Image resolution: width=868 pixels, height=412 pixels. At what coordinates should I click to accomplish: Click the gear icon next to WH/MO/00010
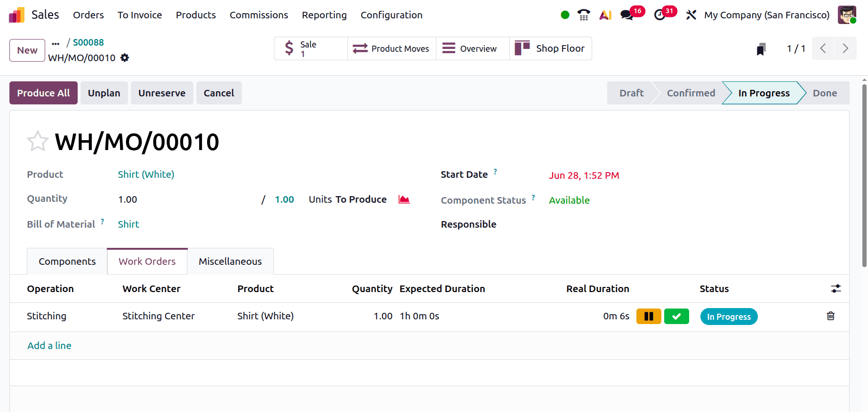coord(125,57)
